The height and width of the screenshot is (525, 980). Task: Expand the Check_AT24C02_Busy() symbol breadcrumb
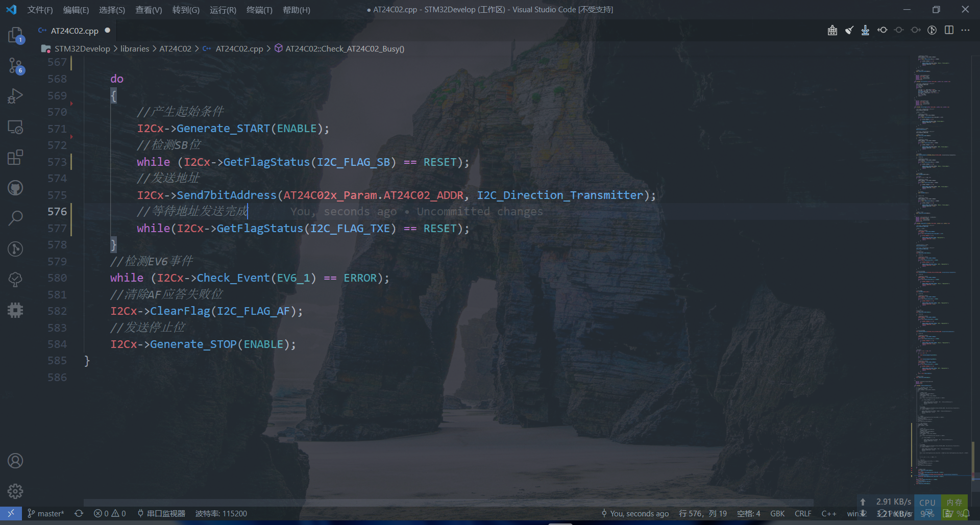[x=345, y=48]
